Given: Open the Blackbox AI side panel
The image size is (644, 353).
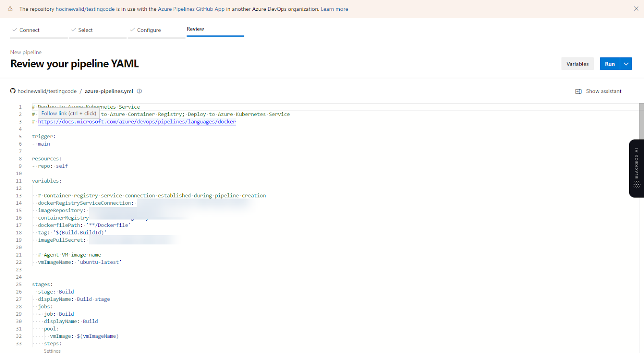Looking at the screenshot, I should pyautogui.click(x=636, y=168).
